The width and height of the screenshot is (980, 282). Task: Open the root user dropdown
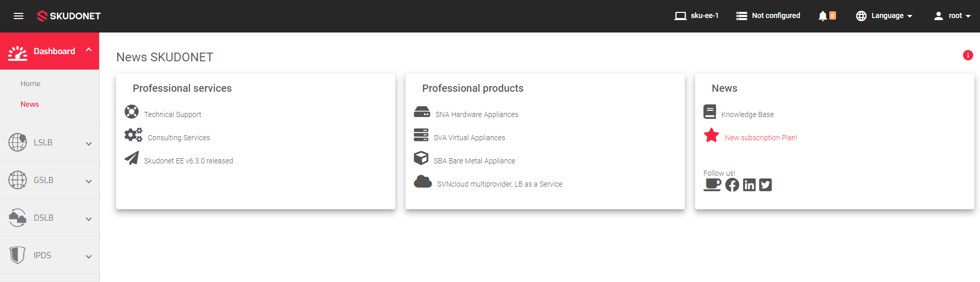click(952, 16)
